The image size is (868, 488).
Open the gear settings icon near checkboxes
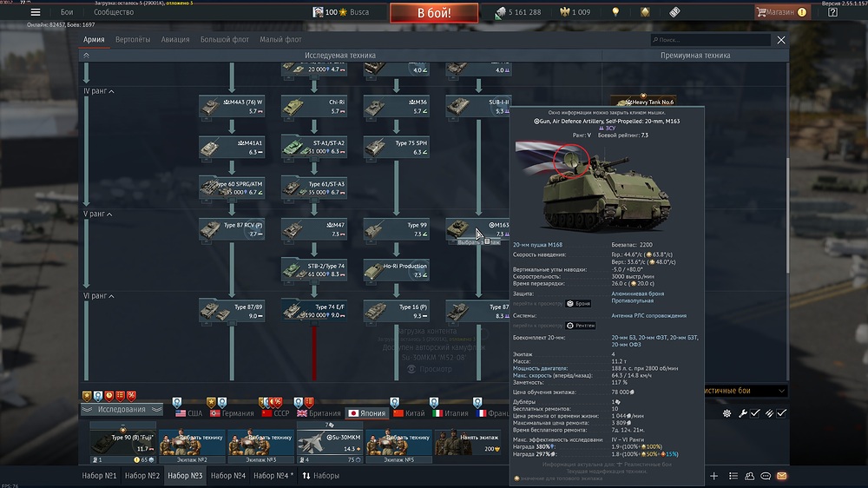pos(727,413)
